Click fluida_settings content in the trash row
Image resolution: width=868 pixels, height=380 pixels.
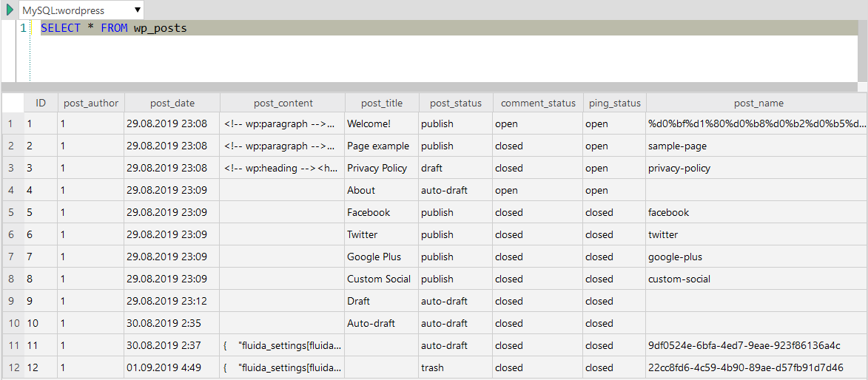[x=283, y=367]
